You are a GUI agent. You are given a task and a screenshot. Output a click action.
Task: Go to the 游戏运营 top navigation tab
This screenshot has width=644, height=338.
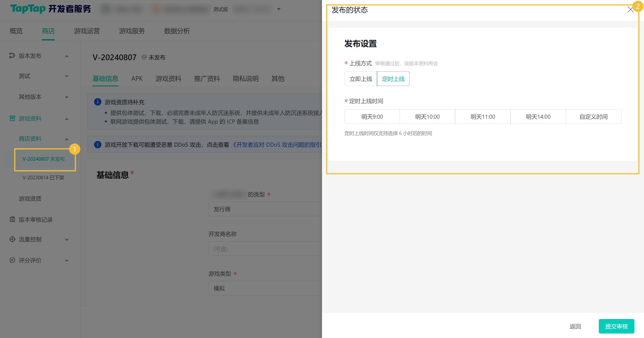pos(87,31)
